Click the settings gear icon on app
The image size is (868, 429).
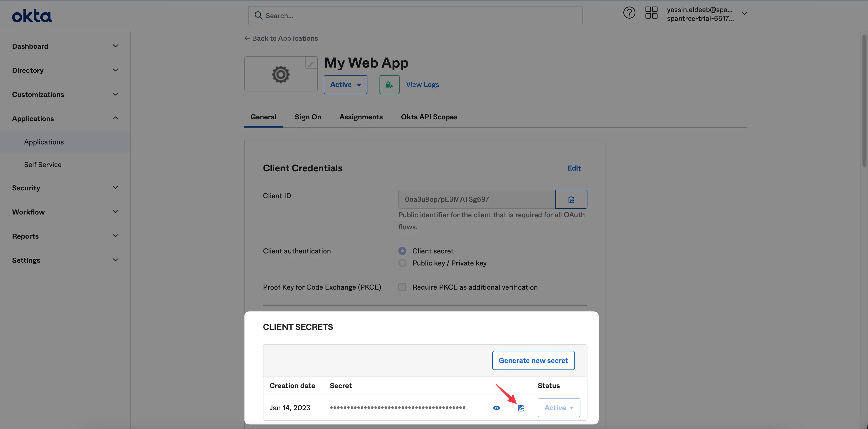pyautogui.click(x=281, y=74)
